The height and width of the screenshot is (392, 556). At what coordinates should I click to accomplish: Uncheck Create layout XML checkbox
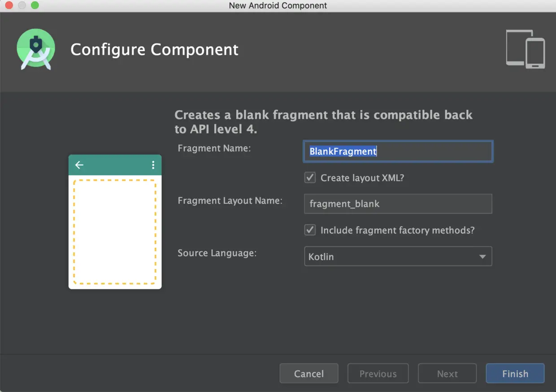click(310, 178)
